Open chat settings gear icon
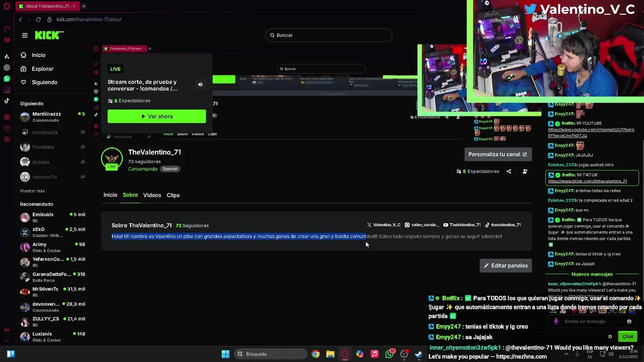This screenshot has width=644, height=362. point(610,337)
